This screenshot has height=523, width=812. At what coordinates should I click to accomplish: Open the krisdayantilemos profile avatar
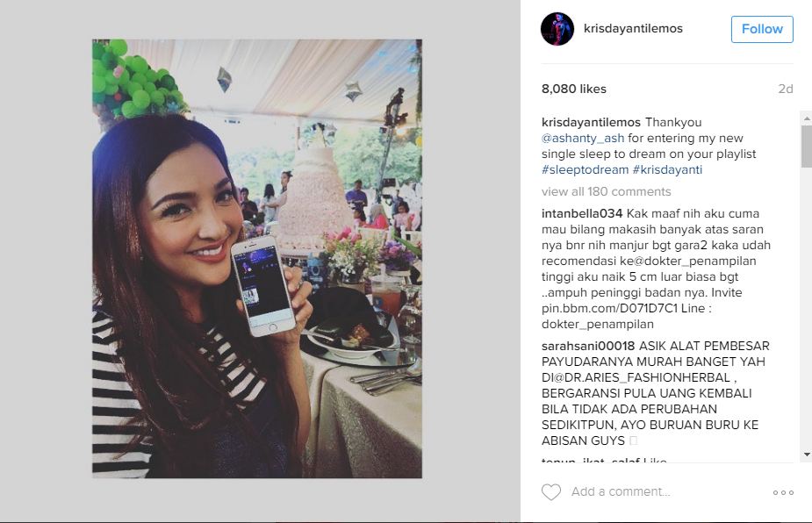click(x=557, y=29)
